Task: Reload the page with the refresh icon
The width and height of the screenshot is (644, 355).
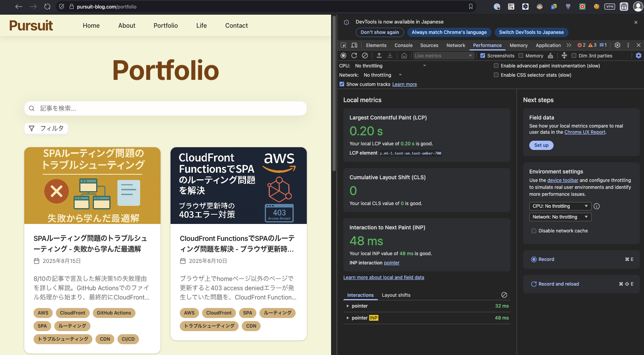Action: (47, 7)
